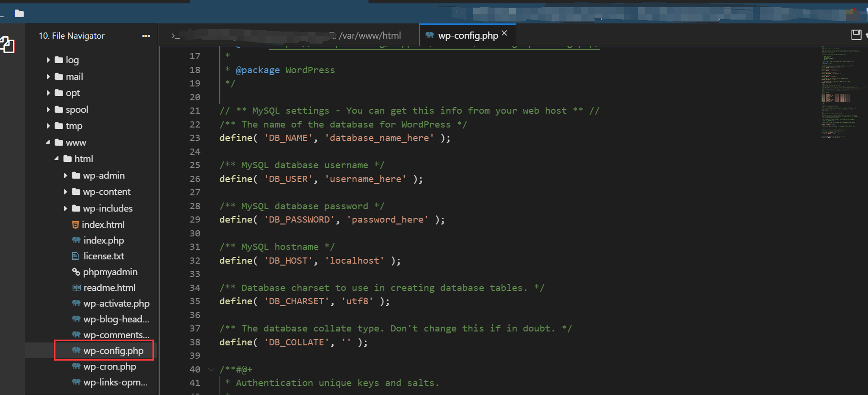Image resolution: width=868 pixels, height=395 pixels.
Task: Close the wp-config.php tab
Action: pyautogui.click(x=504, y=33)
